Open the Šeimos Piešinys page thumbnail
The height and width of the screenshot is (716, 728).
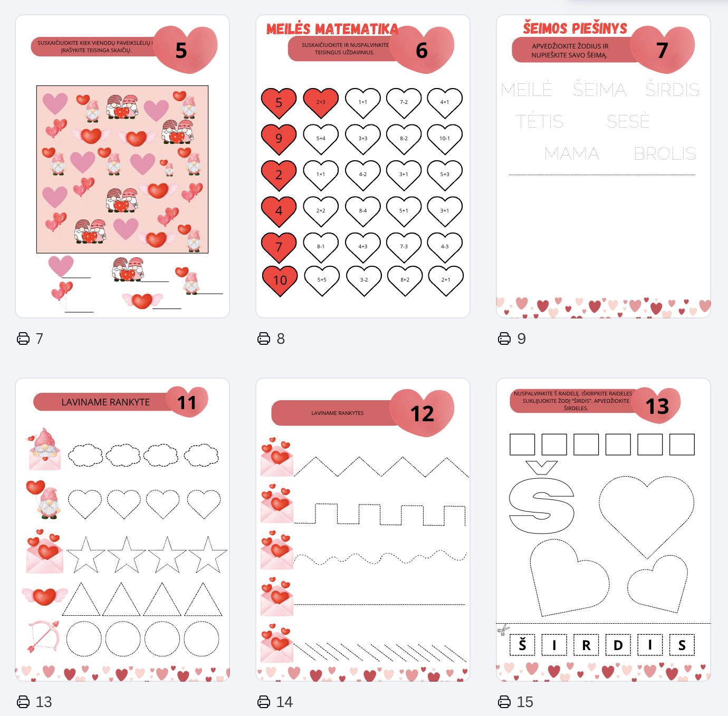pyautogui.click(x=604, y=166)
